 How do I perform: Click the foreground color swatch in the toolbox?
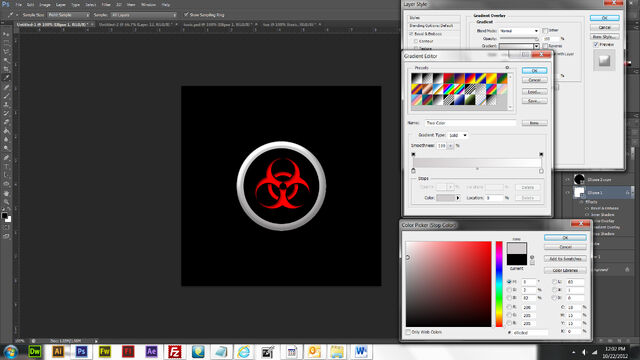pos(4,215)
